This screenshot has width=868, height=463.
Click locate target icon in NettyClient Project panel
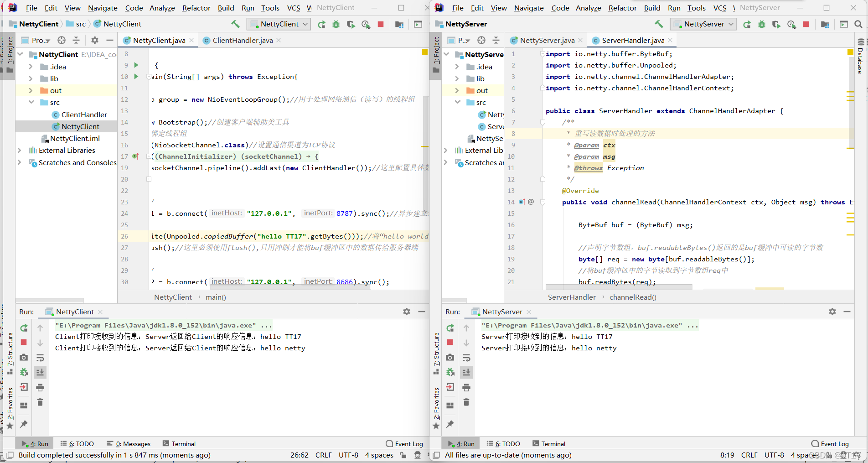62,40
